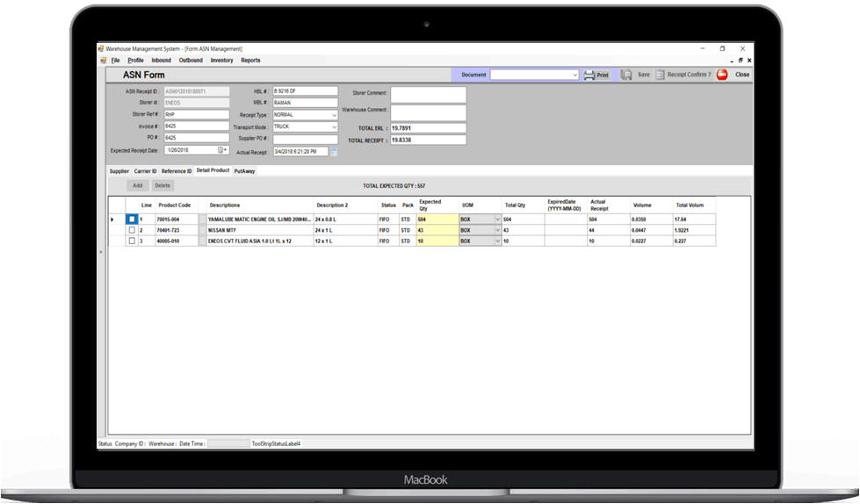
Task: Open the Receipt Type dropdown
Action: (334, 115)
